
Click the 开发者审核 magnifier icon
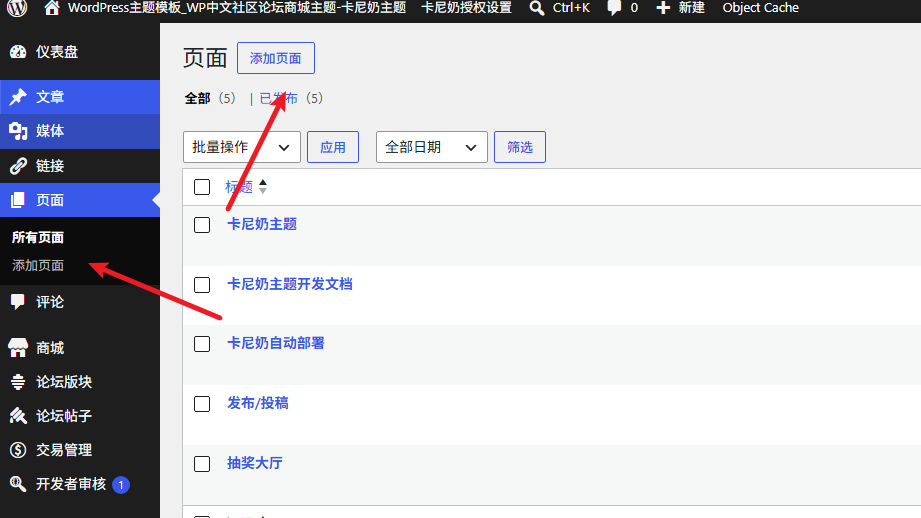18,484
